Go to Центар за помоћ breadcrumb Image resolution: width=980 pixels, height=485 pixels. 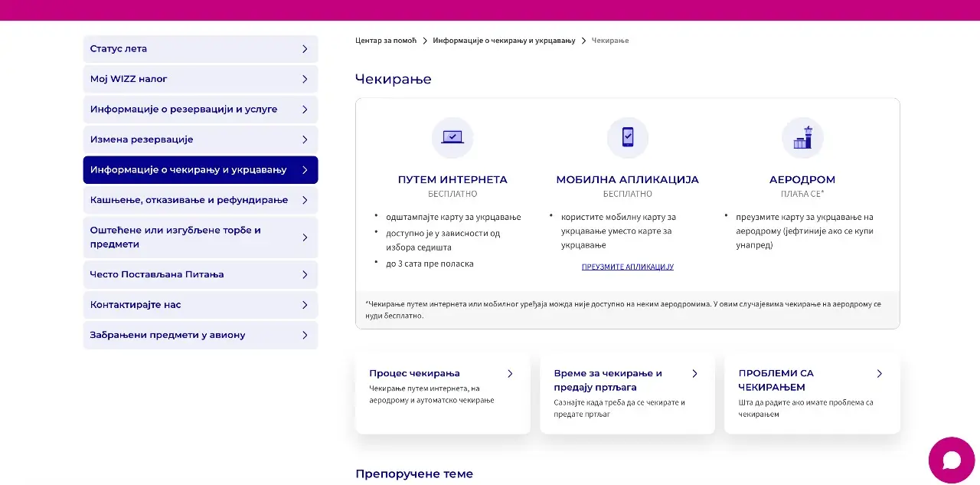[x=386, y=41]
